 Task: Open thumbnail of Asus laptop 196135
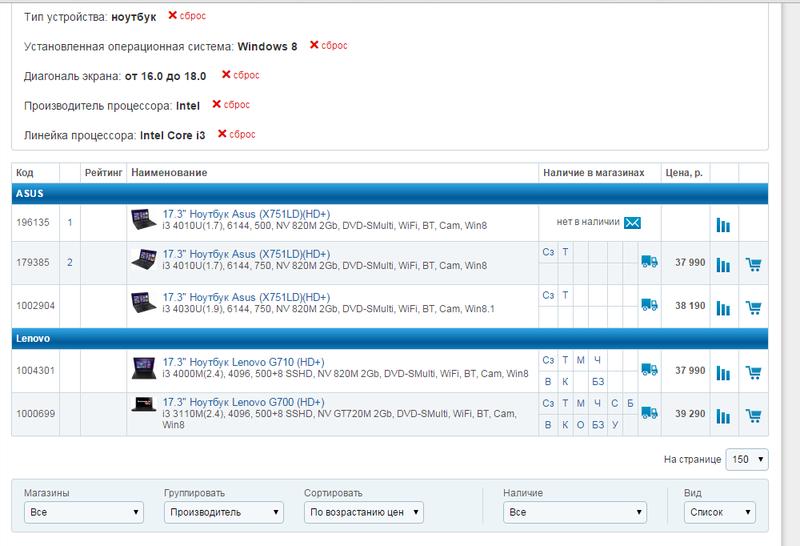(x=143, y=219)
